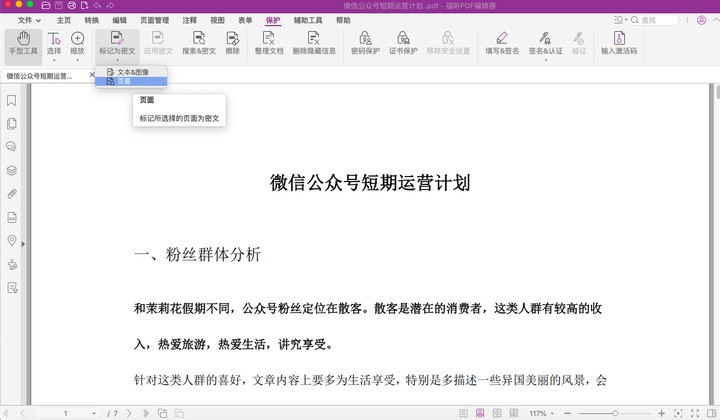Click the zoom in plus button
Viewport: 720px width, 420px height.
(661, 413)
